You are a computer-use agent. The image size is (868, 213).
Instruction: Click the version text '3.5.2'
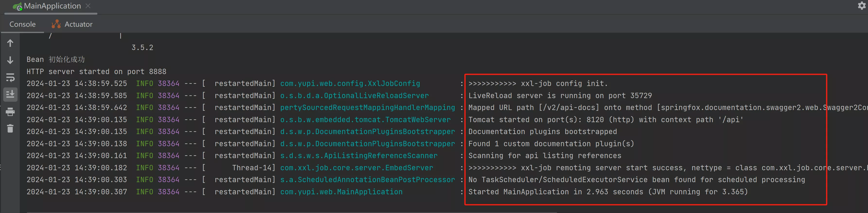(142, 47)
